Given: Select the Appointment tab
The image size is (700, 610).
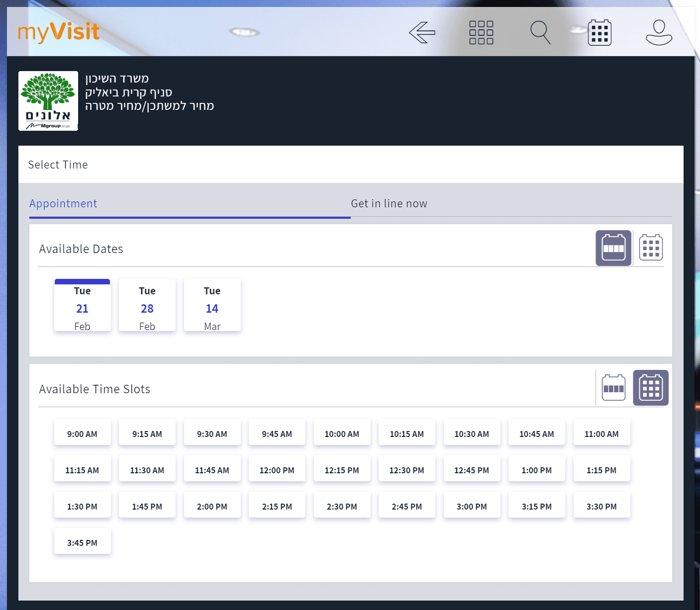Looking at the screenshot, I should tap(63, 204).
